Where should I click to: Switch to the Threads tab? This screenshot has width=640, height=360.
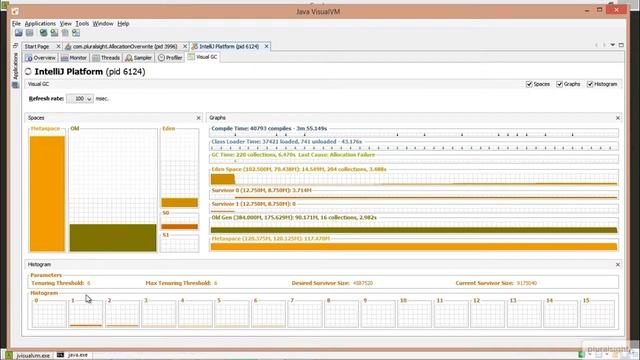[106, 58]
